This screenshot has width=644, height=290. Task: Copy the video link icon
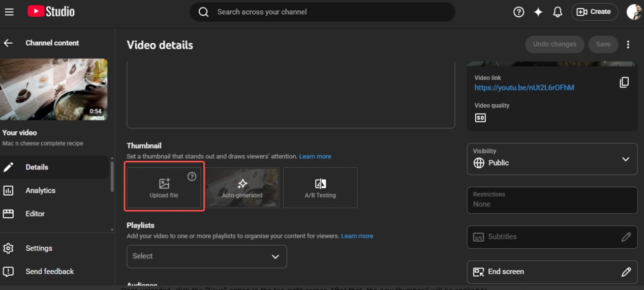click(x=624, y=82)
